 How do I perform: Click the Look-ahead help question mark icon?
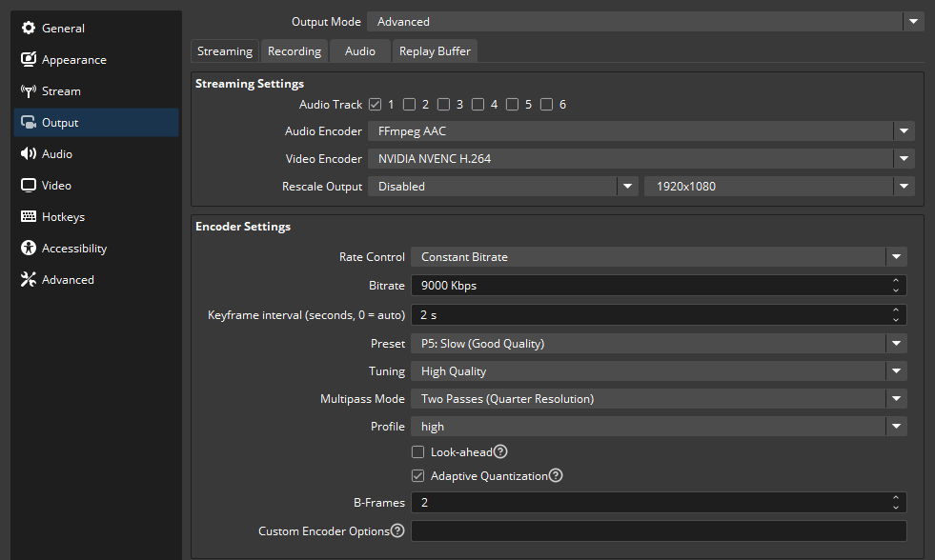(500, 452)
